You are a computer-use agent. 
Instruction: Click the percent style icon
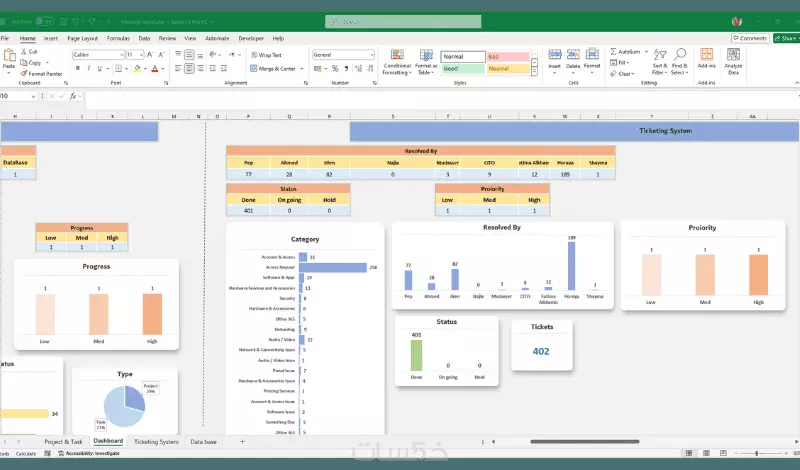335,68
